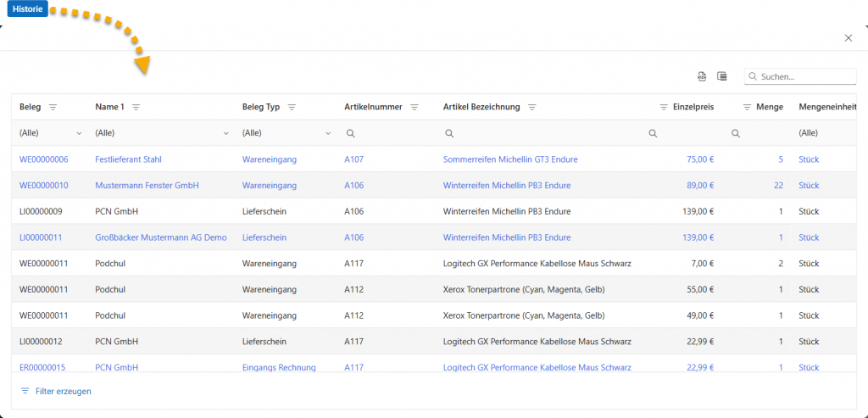
Task: Open filter menu for Name 1 column
Action: [136, 107]
